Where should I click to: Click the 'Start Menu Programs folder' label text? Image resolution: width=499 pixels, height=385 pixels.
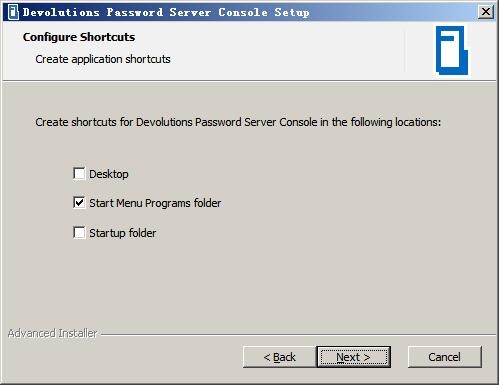pos(155,203)
